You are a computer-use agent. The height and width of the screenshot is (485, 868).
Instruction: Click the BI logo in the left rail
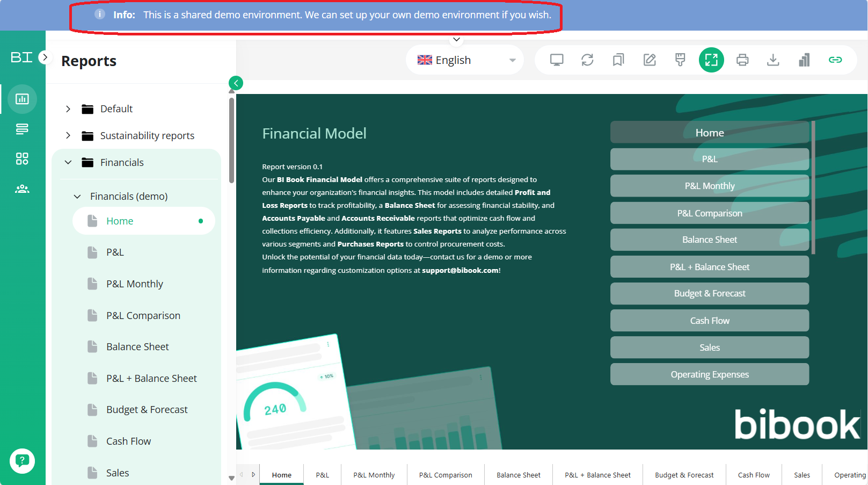click(21, 57)
